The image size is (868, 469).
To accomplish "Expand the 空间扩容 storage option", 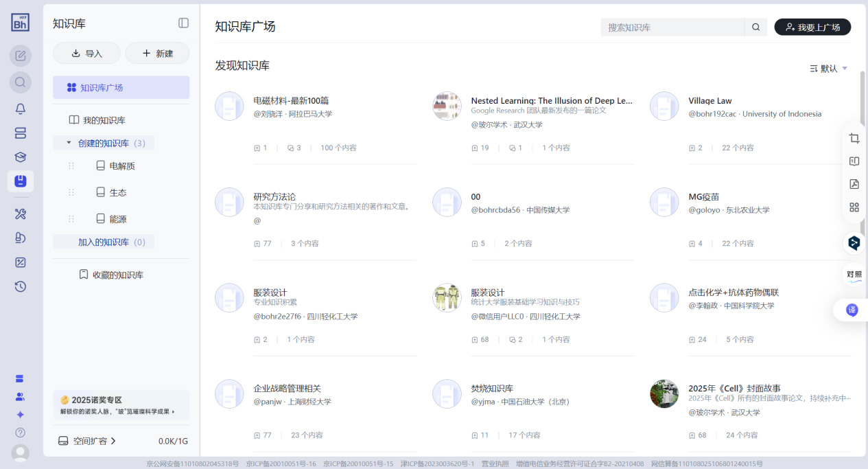I will click(x=86, y=441).
